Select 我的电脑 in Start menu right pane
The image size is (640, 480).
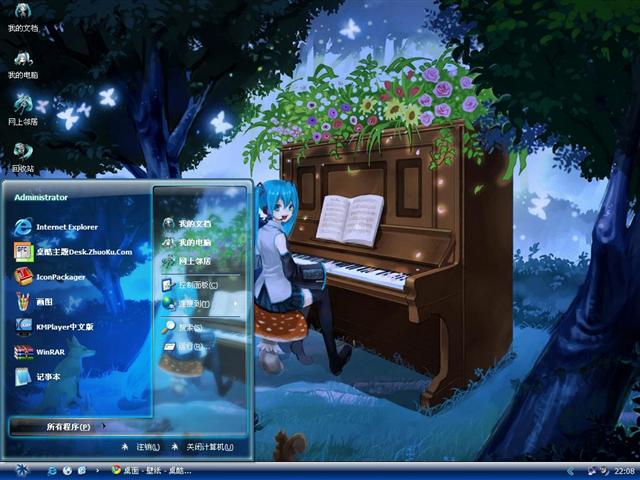(187, 242)
